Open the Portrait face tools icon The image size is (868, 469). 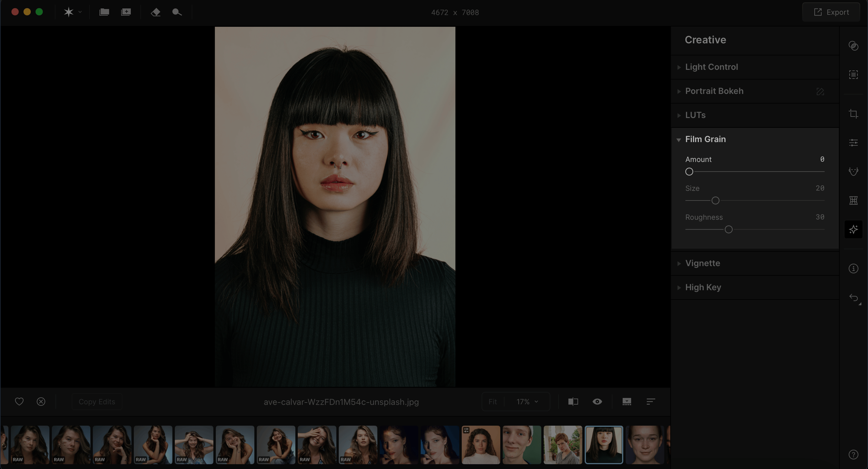853,171
